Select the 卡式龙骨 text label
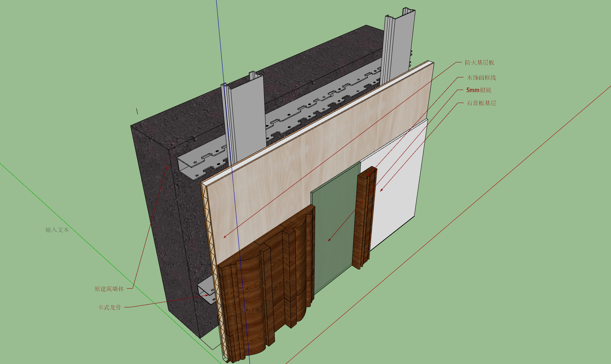This screenshot has height=364, width=611. click(109, 307)
